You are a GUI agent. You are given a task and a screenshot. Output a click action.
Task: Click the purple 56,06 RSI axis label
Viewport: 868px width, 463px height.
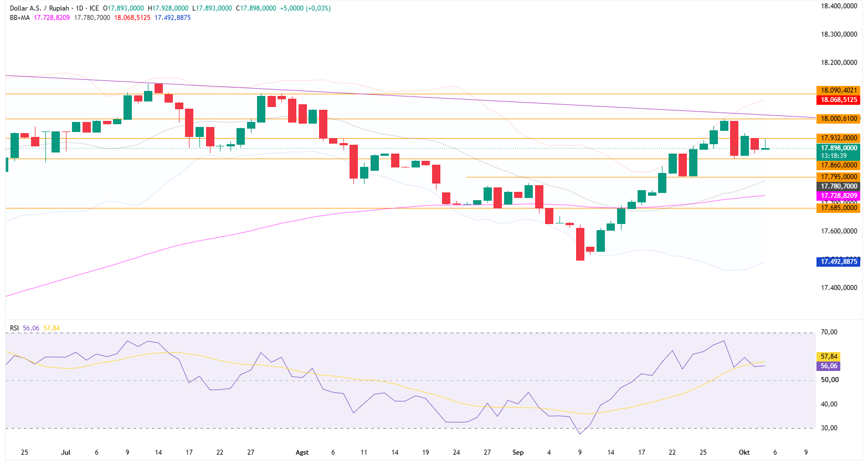829,366
